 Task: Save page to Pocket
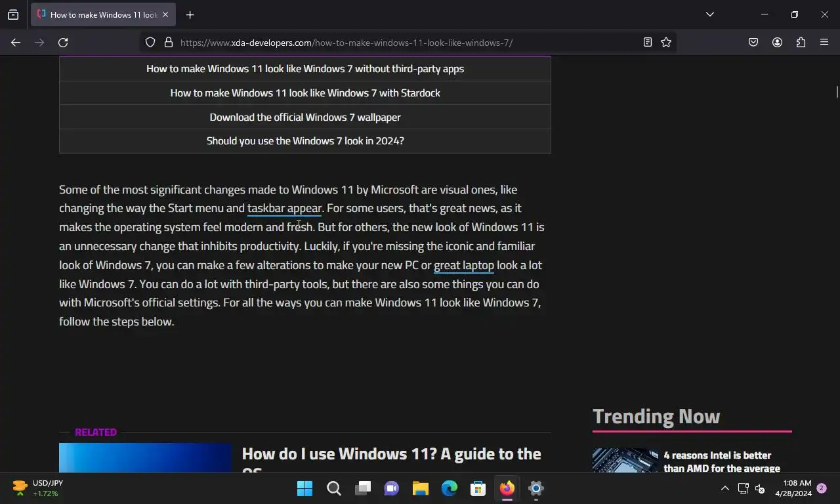point(753,43)
